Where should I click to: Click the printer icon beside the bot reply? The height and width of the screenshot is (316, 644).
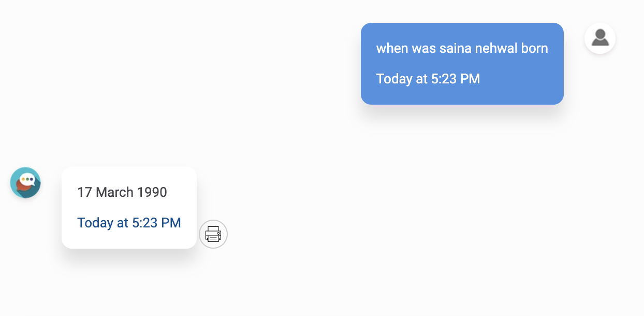(213, 234)
